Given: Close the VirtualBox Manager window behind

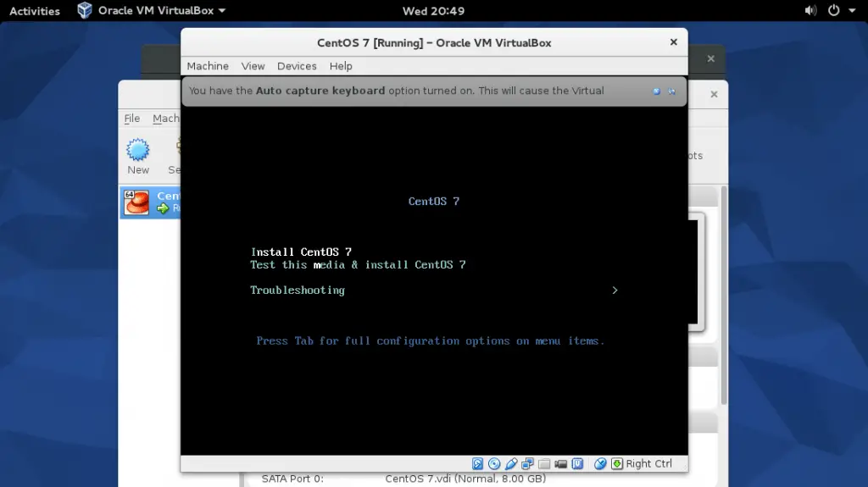Looking at the screenshot, I should 714,94.
